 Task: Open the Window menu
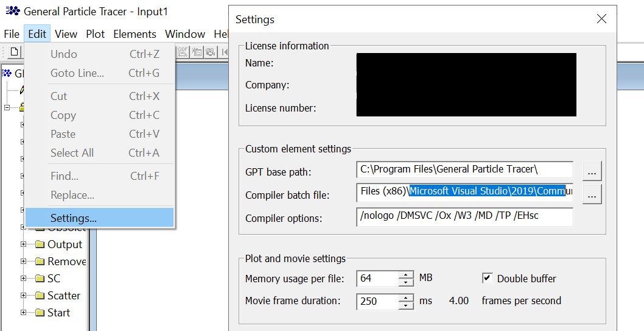[x=185, y=34]
